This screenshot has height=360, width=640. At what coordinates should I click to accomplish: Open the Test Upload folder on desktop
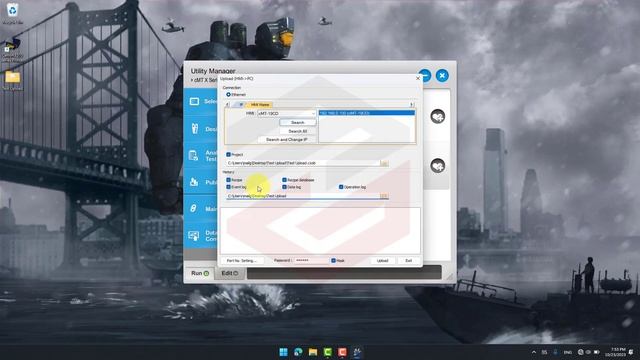(x=13, y=80)
